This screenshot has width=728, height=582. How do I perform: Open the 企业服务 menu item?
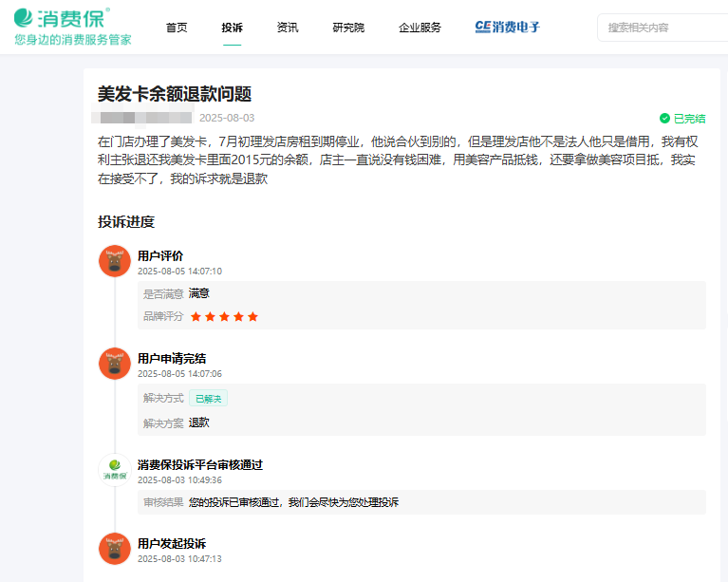click(x=420, y=28)
